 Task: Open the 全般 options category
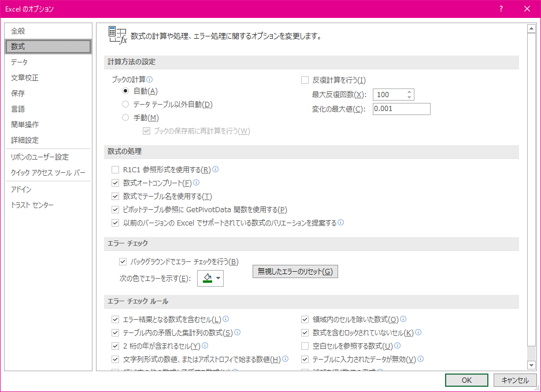(x=49, y=31)
